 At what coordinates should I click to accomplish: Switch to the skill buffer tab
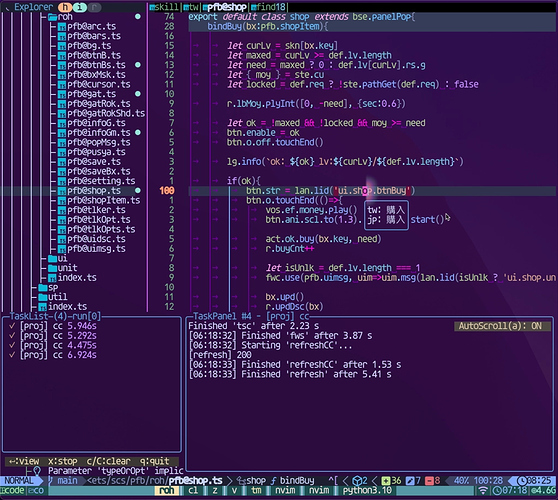[164, 7]
